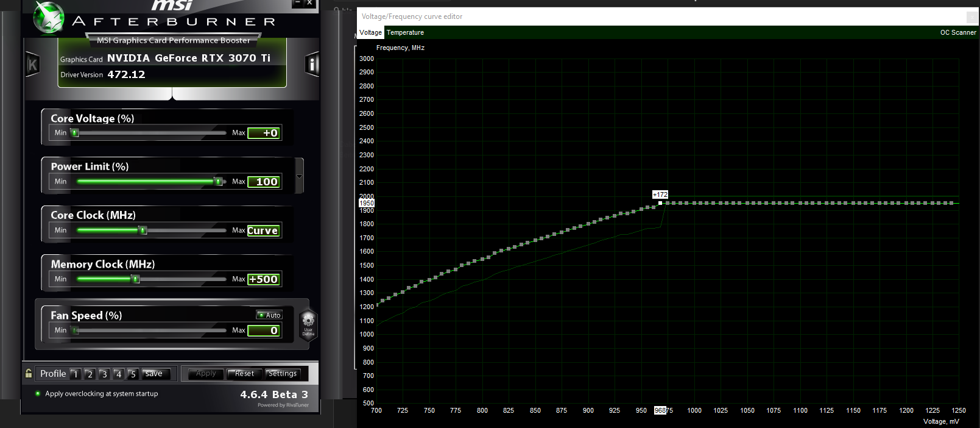The width and height of the screenshot is (980, 428).
Task: Toggle Apply overclocking at system startup
Action: 38,394
